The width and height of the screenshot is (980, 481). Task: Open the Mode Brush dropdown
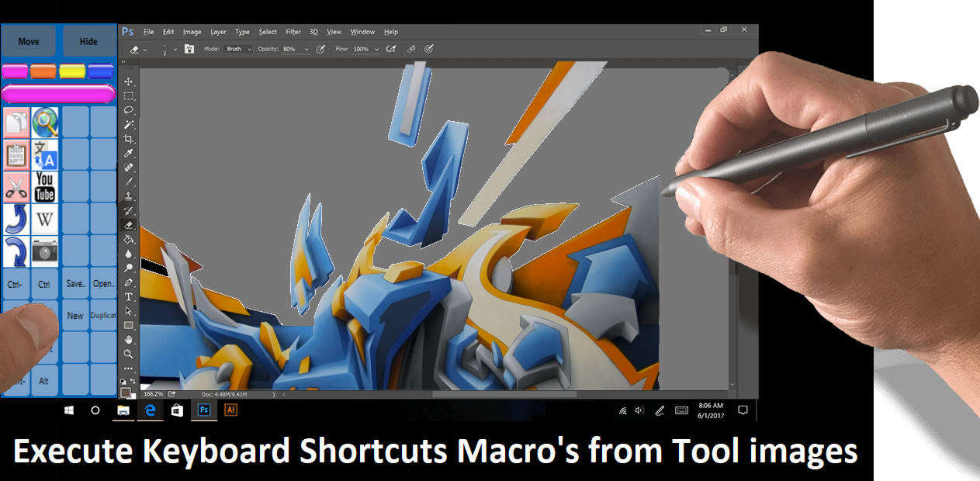click(238, 49)
